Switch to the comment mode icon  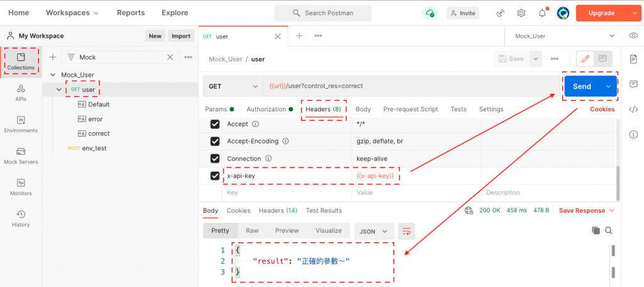(x=602, y=59)
